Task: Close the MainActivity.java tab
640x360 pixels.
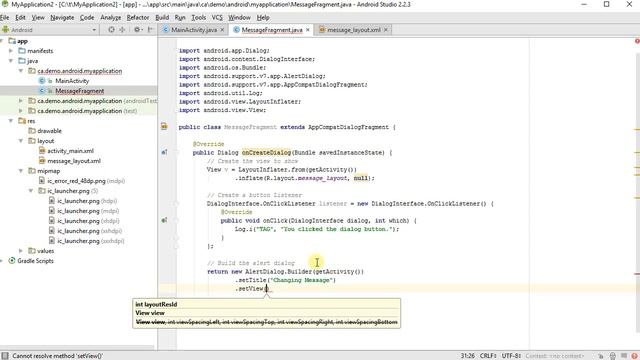Action: (x=222, y=30)
